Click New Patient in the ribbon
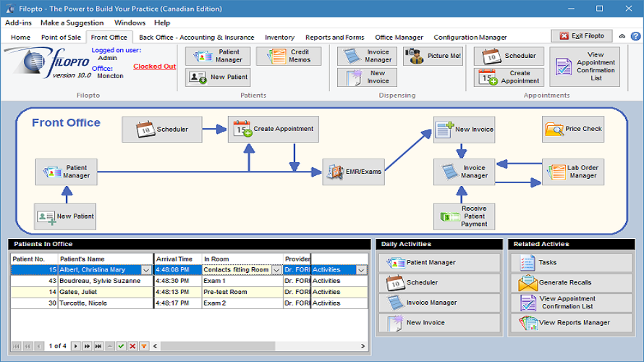 point(218,77)
